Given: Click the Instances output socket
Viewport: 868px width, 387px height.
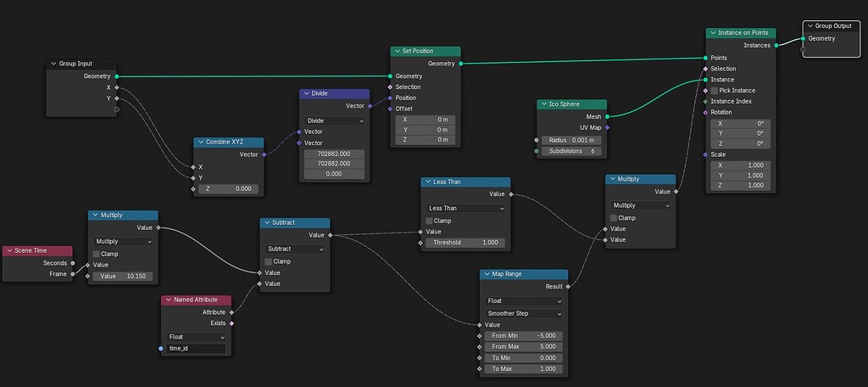Looking at the screenshot, I should tap(776, 46).
